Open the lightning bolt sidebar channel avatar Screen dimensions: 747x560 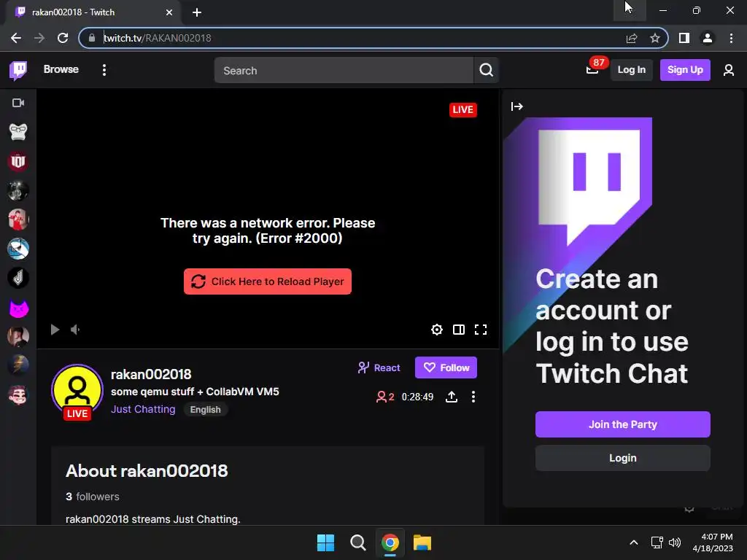coord(18,365)
